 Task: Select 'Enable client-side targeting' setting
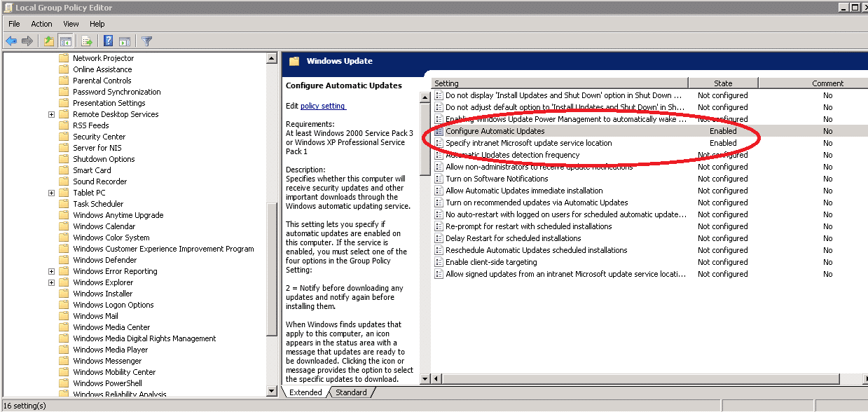(491, 262)
